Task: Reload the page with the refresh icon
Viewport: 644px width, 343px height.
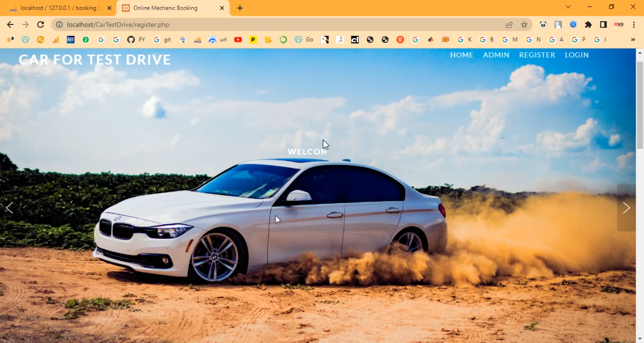Action: tap(40, 24)
